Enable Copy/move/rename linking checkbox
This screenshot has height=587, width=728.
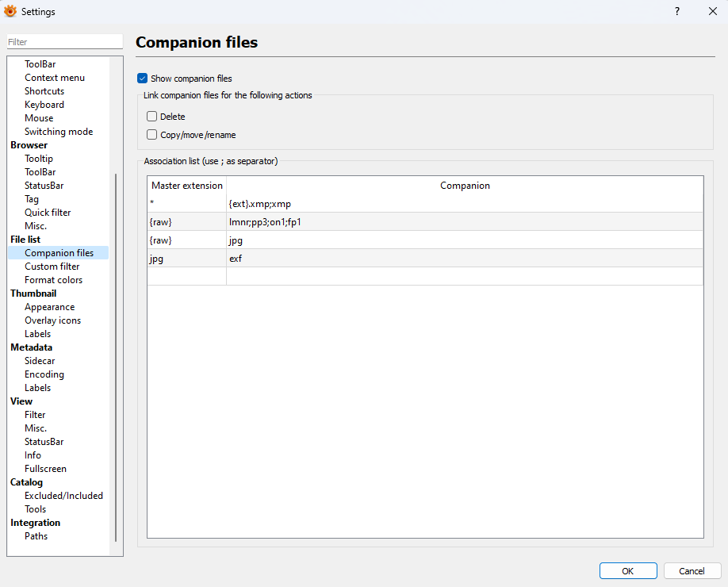point(152,135)
